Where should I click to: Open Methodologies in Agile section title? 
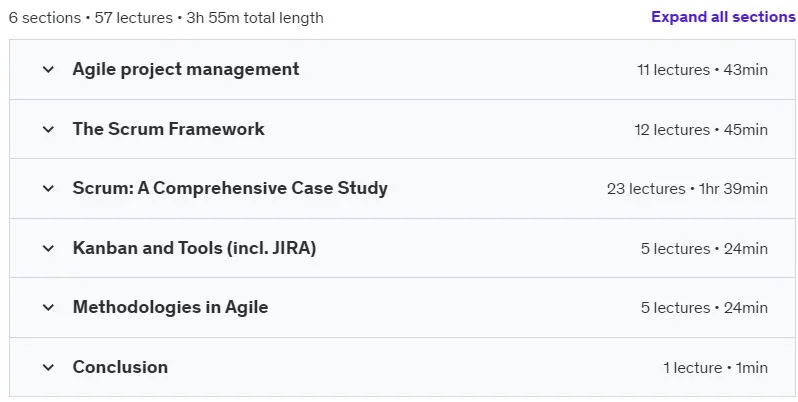pos(170,307)
